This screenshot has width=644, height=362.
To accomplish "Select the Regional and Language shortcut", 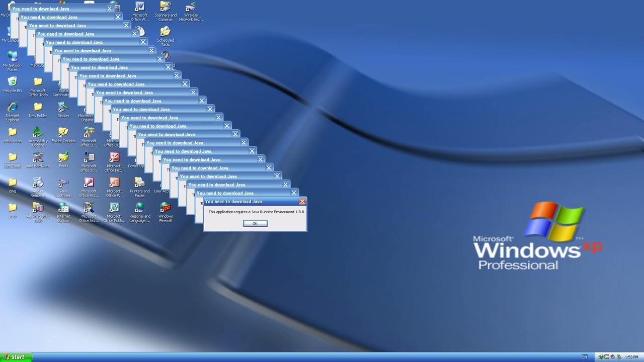I will 140,212.
